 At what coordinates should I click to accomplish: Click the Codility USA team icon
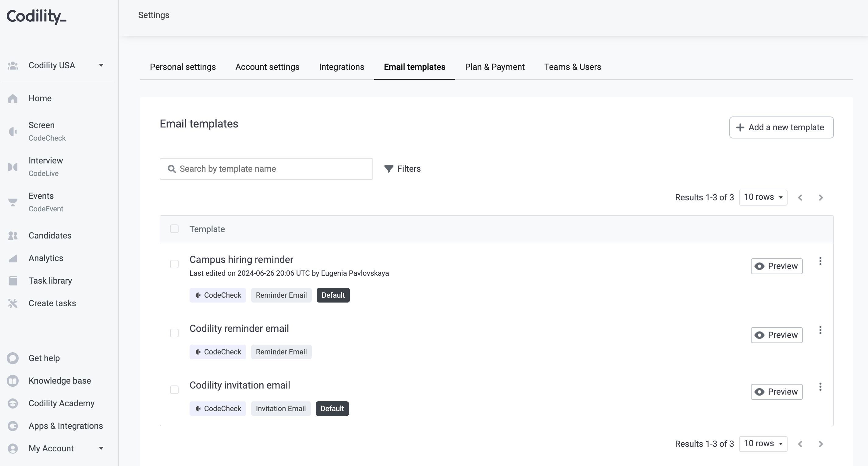(13, 65)
